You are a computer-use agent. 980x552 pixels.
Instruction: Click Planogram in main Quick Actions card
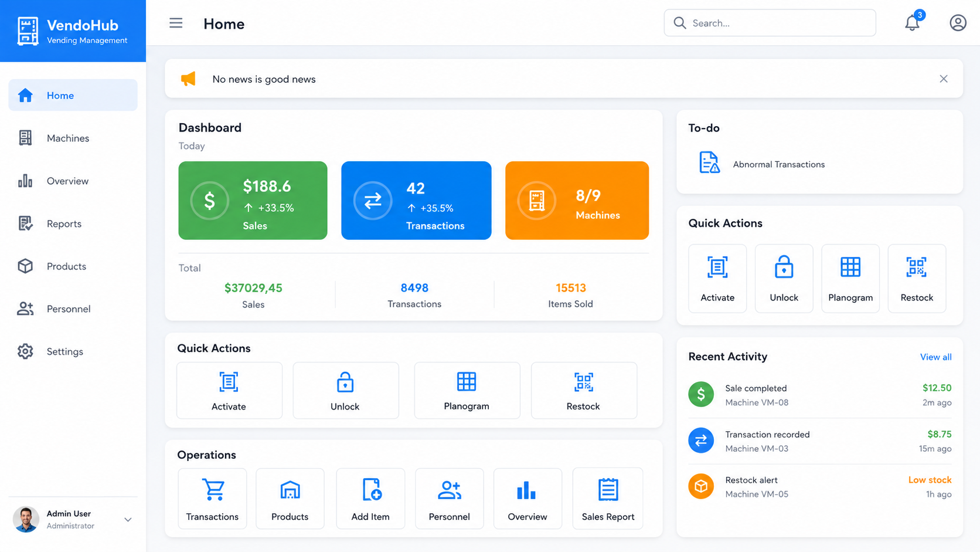(x=467, y=391)
